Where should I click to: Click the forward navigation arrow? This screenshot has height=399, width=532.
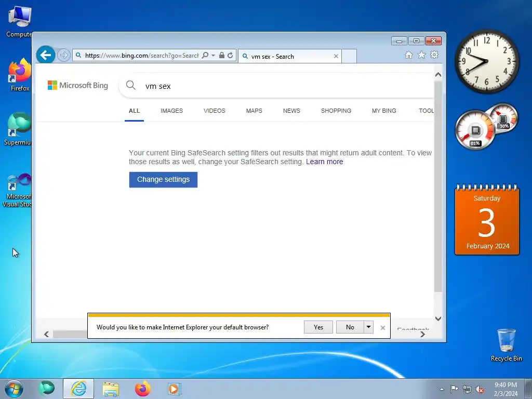(63, 55)
